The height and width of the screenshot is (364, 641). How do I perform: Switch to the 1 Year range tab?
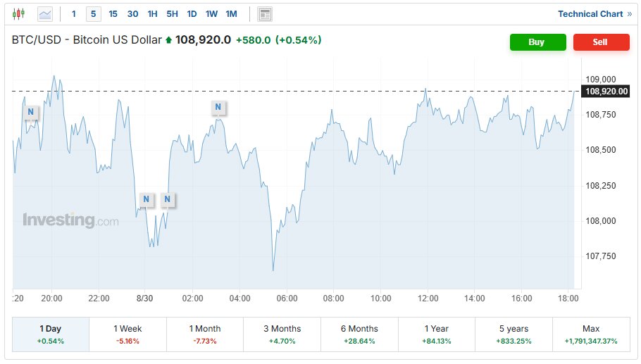coord(437,334)
